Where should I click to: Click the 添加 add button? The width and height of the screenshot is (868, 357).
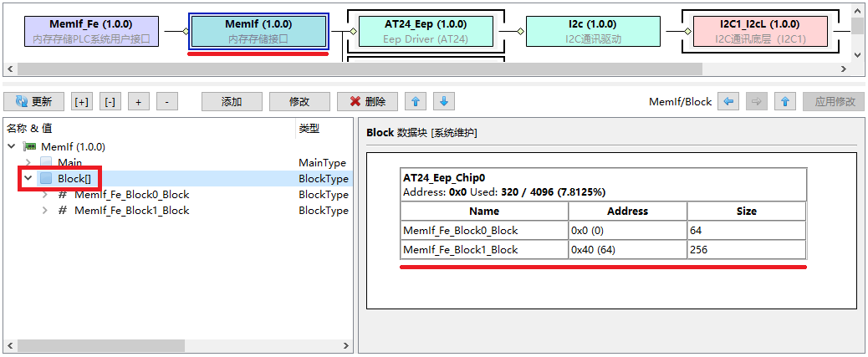click(232, 102)
